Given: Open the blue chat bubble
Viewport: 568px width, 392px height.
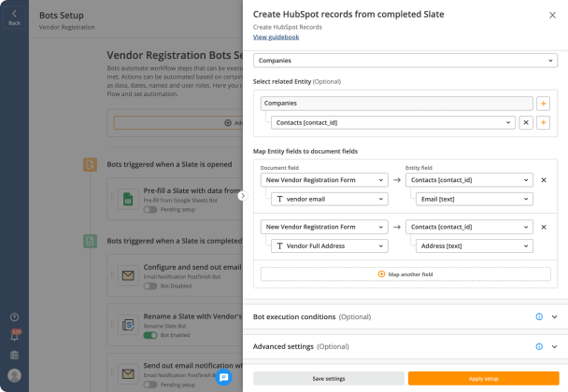Looking at the screenshot, I should pos(223,377).
